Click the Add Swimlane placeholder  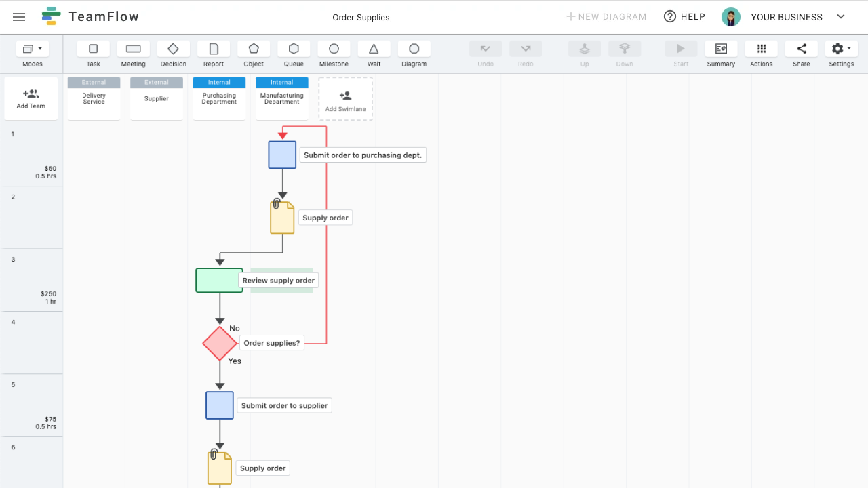[345, 98]
